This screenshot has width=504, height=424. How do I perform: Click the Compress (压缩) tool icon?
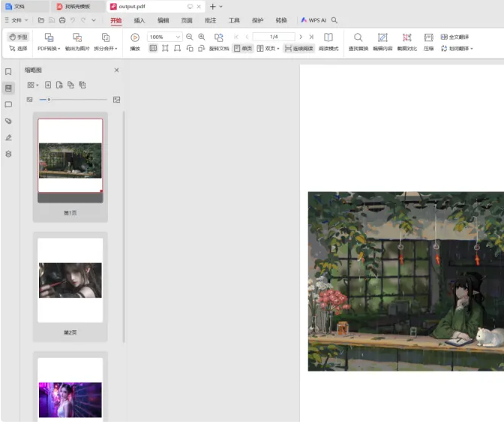(x=428, y=38)
